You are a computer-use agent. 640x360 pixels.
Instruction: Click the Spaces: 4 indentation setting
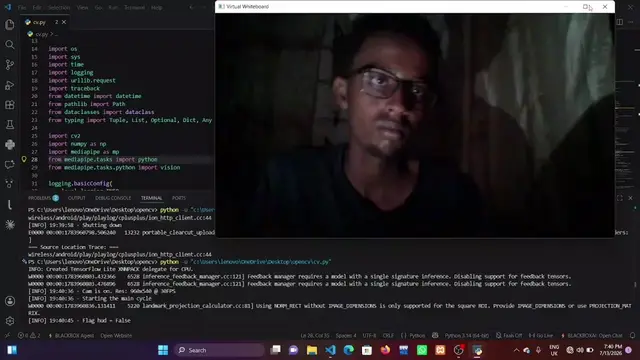point(346,336)
